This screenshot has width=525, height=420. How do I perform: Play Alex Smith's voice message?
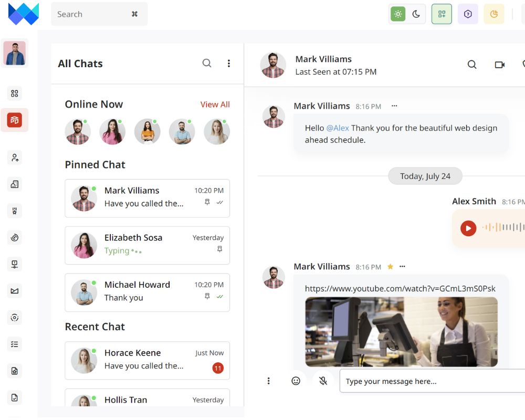[x=468, y=228]
